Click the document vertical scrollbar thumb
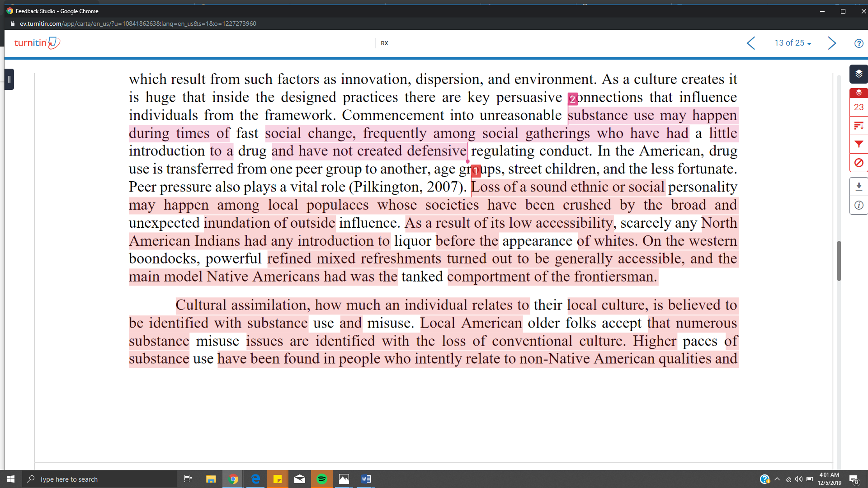868x488 pixels. pyautogui.click(x=839, y=261)
